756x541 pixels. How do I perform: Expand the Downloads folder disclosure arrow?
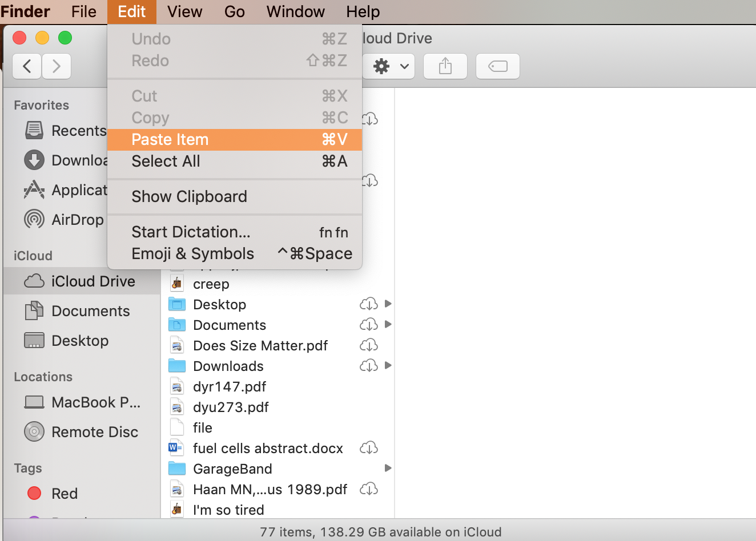point(388,365)
